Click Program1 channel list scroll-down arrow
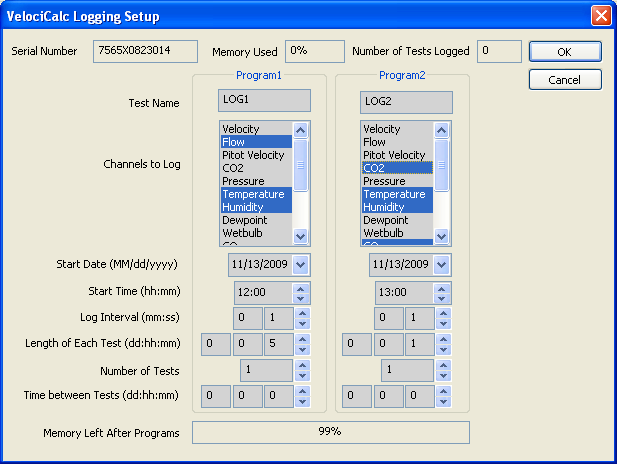 tap(301, 237)
